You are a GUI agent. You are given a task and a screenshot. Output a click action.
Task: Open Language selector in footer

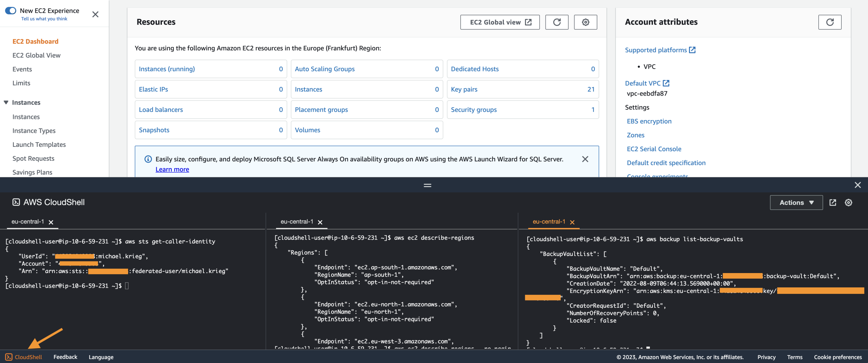pyautogui.click(x=101, y=357)
